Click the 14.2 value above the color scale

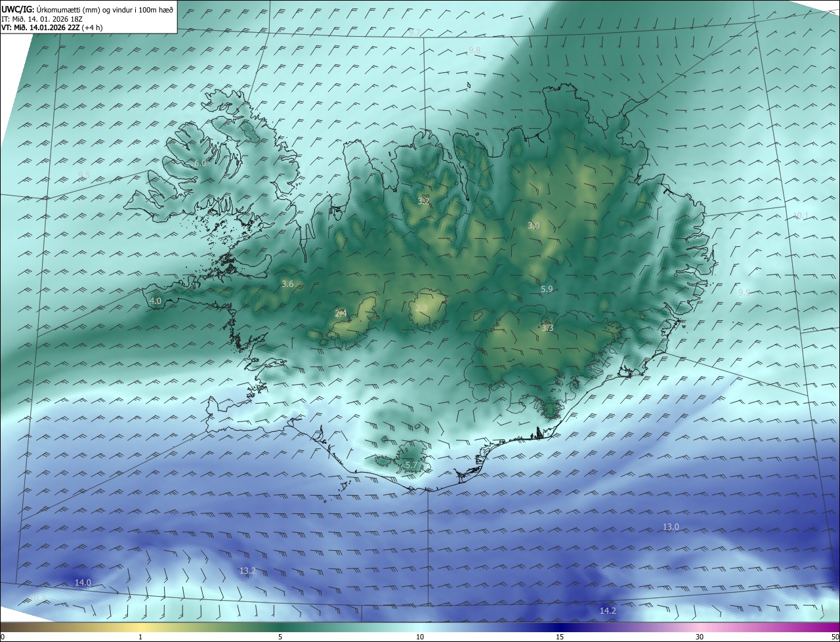click(x=608, y=611)
